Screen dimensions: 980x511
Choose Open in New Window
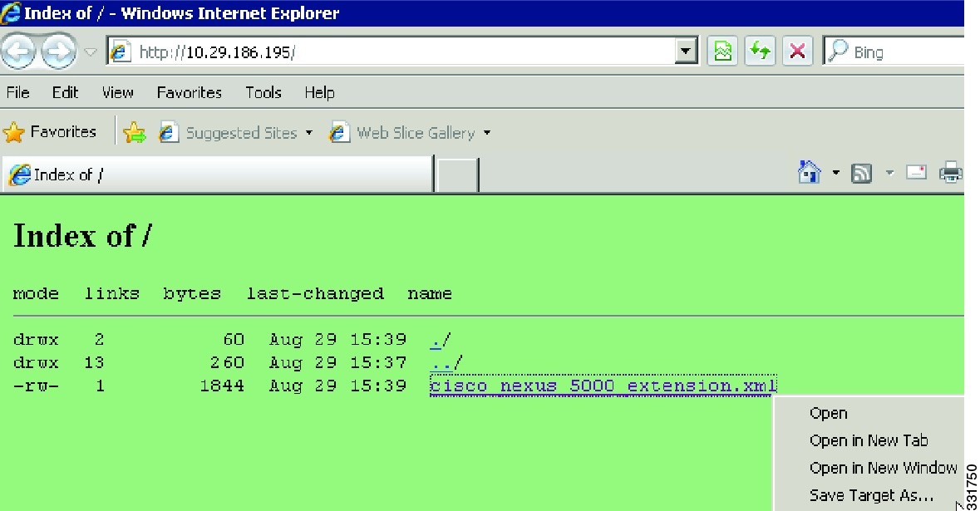pyautogui.click(x=883, y=468)
